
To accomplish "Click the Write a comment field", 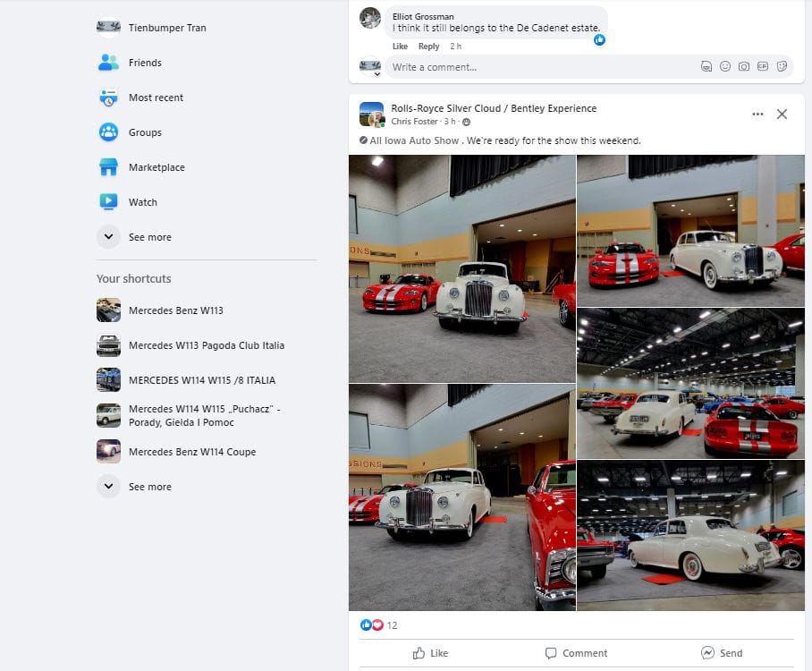I will [537, 67].
